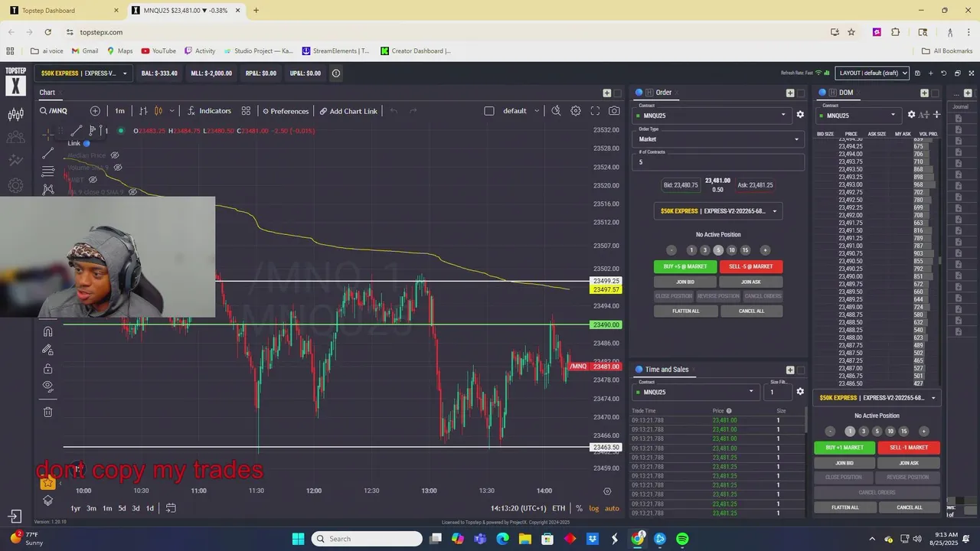Click the DOM center-price crosshair icon
Screen dimensions: 980x551
pos(936,115)
